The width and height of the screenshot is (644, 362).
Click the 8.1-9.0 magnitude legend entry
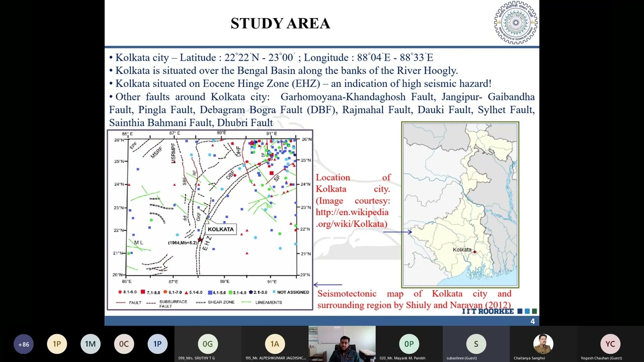click(127, 292)
